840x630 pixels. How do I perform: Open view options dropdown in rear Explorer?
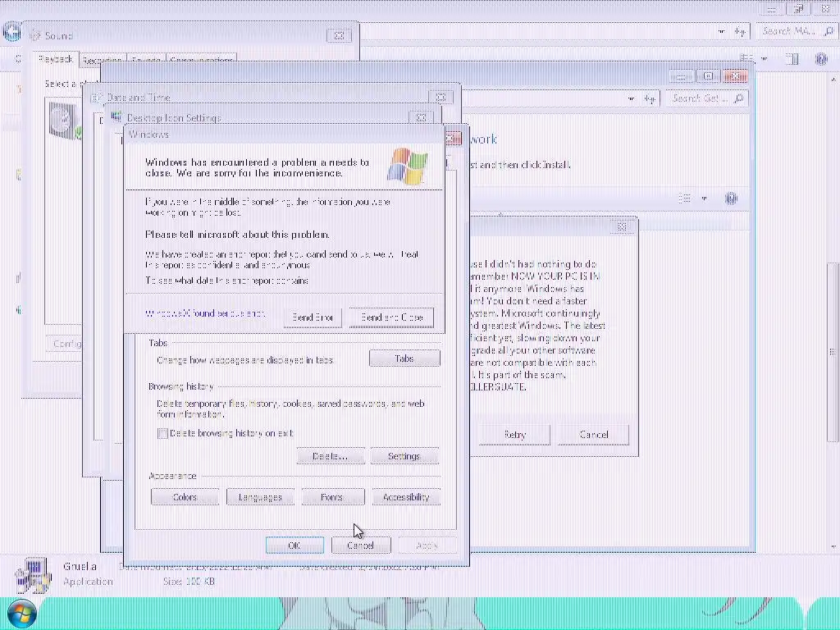point(765,58)
